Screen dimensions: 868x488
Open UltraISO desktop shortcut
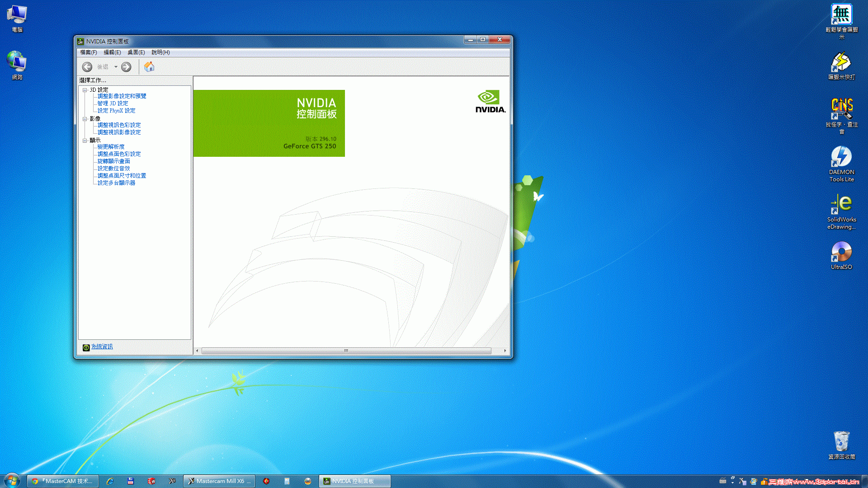tap(841, 256)
